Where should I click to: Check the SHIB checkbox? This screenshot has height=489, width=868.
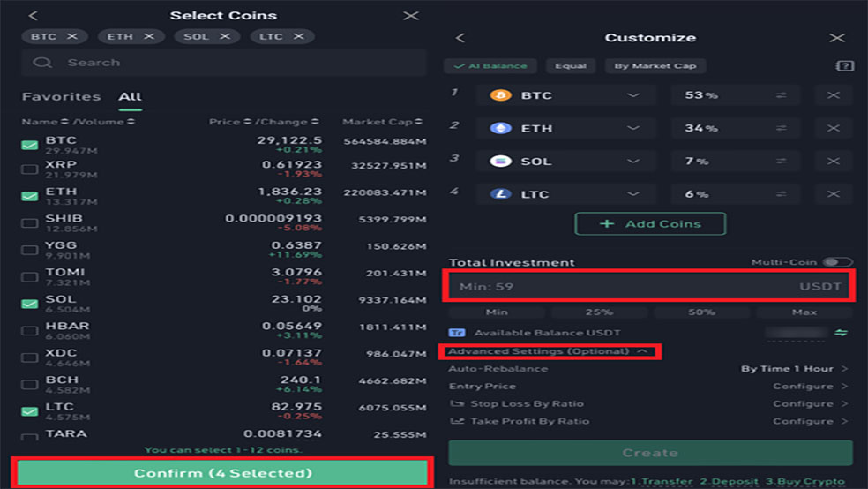(29, 223)
